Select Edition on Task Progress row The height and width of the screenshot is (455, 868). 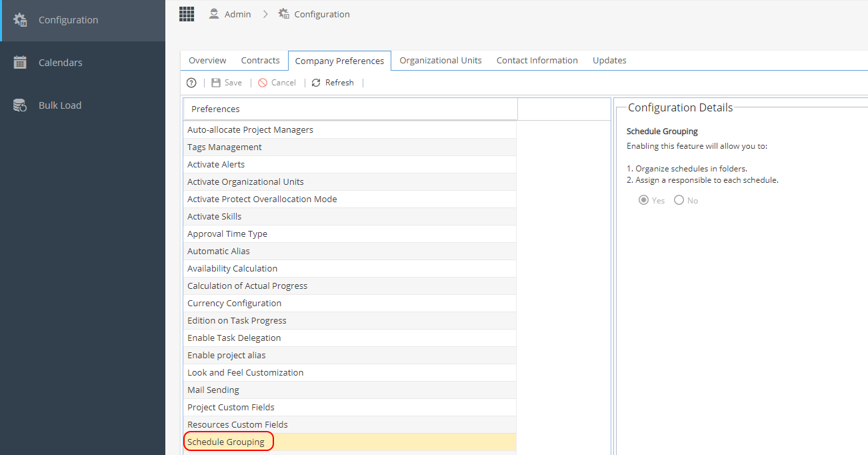coord(349,321)
